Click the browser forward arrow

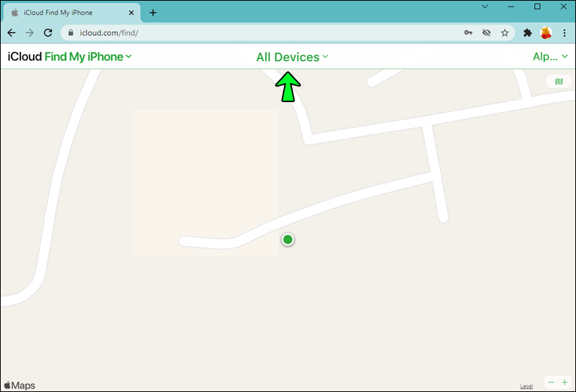29,32
